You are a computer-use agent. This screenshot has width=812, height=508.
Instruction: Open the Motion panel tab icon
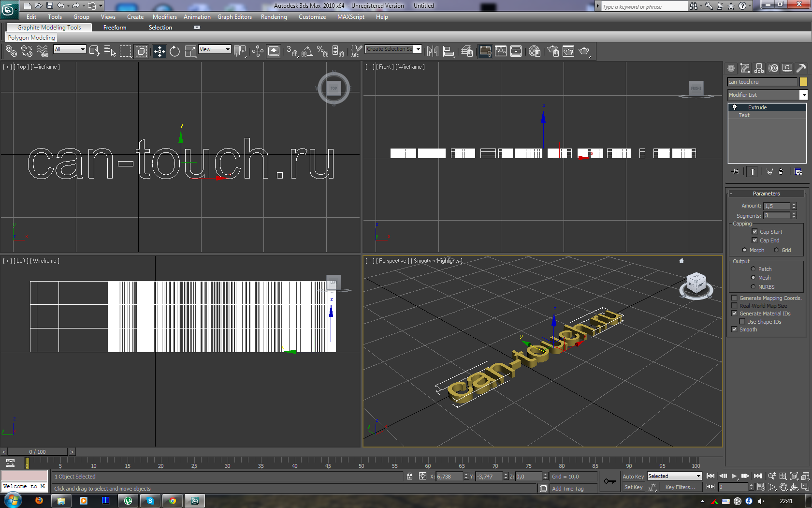point(774,68)
